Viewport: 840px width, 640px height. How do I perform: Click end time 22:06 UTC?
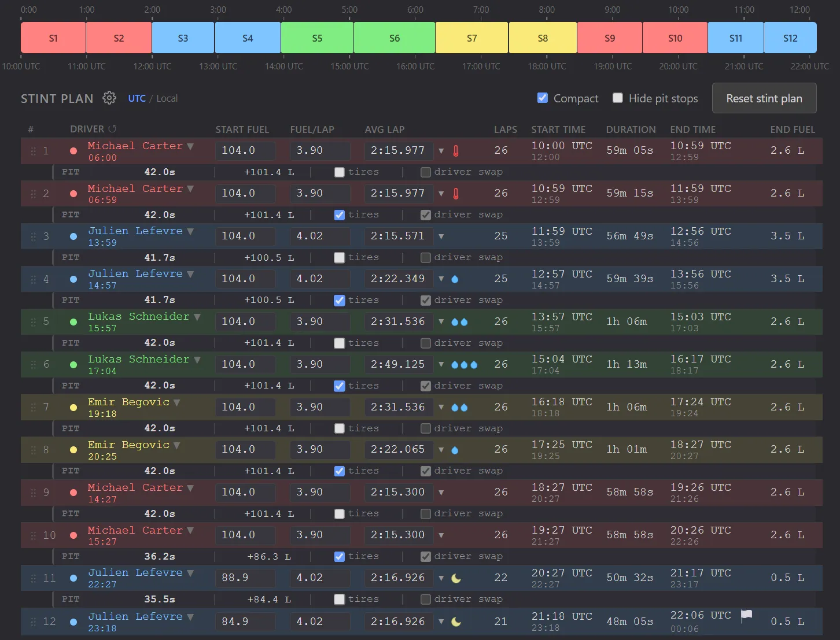click(701, 616)
